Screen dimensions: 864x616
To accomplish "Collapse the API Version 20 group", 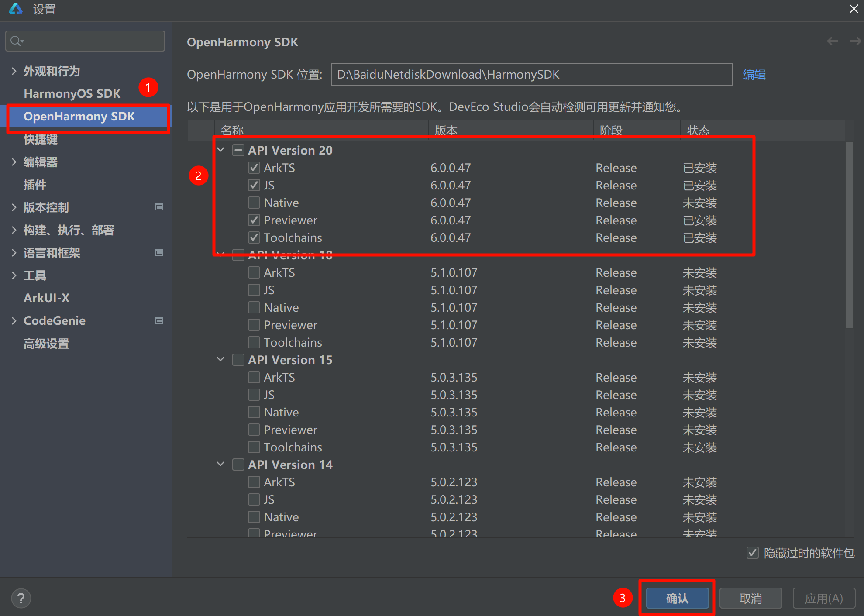I will click(221, 150).
